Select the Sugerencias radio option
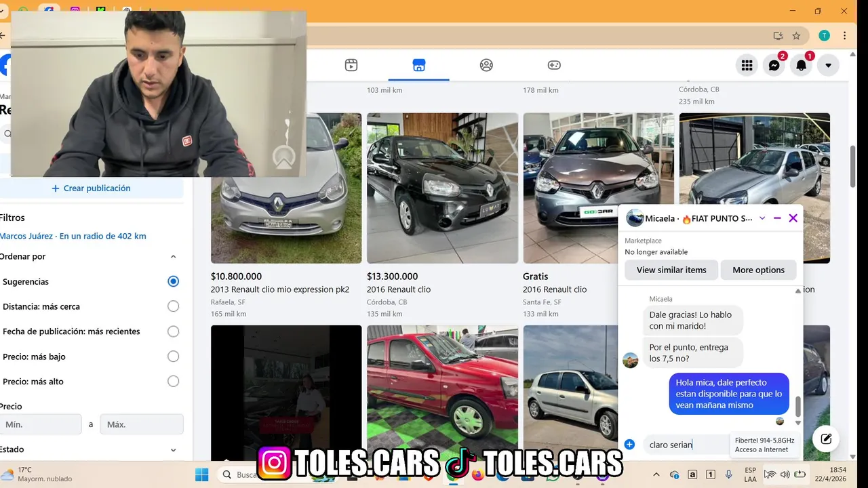 pyautogui.click(x=173, y=281)
